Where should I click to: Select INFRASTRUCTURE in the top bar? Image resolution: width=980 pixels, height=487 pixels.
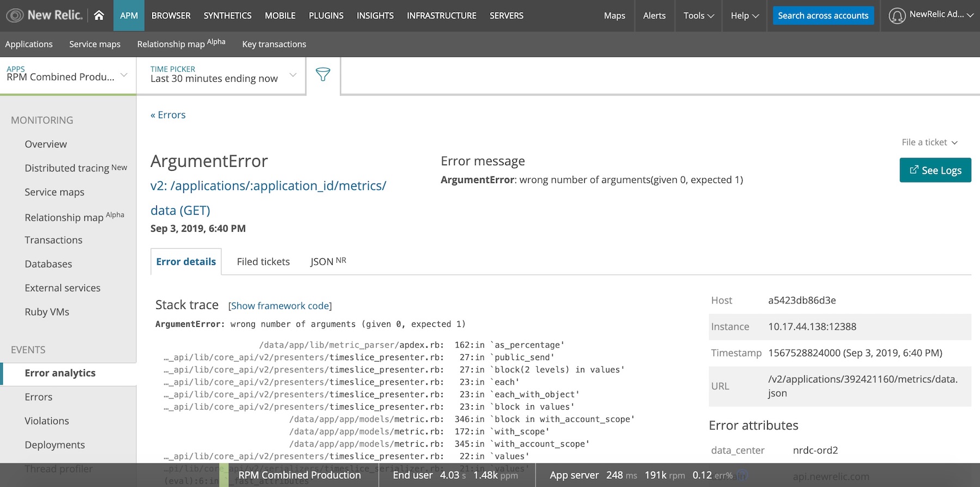(442, 15)
